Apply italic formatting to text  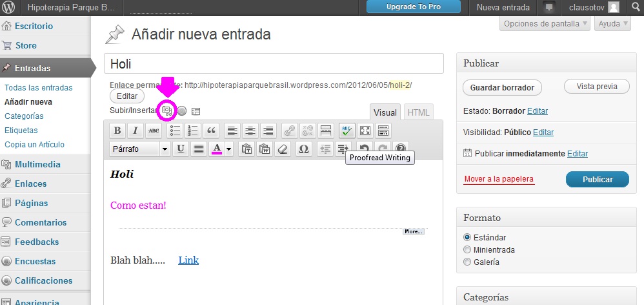pyautogui.click(x=136, y=131)
